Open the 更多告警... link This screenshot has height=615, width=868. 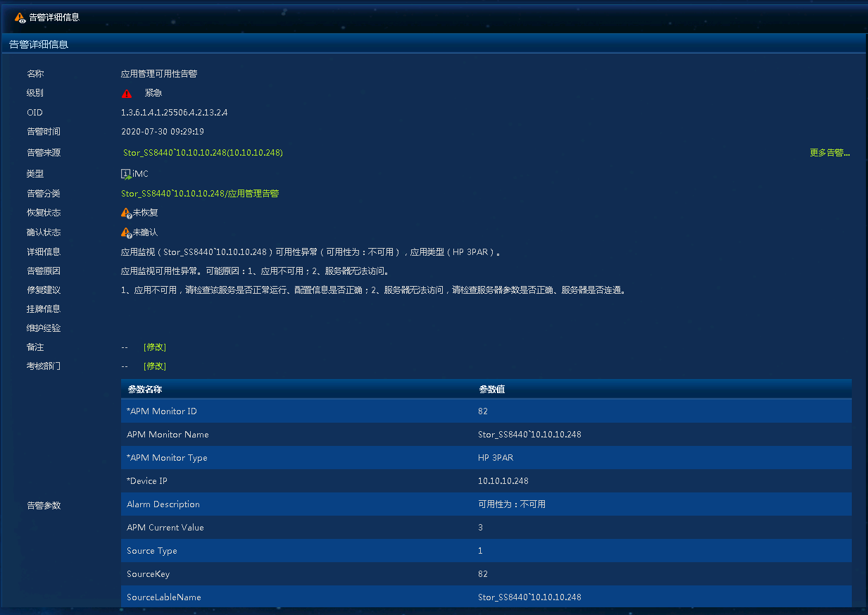pos(830,153)
